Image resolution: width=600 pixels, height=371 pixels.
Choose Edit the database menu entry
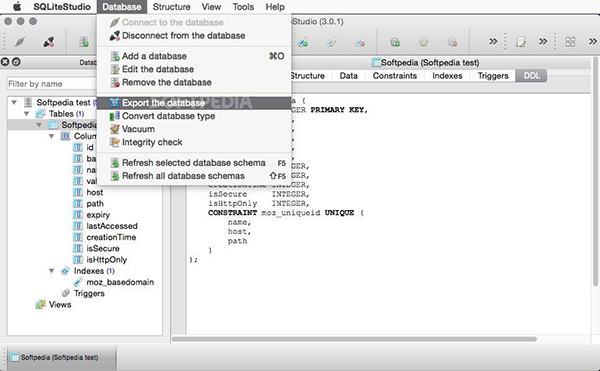click(194, 69)
